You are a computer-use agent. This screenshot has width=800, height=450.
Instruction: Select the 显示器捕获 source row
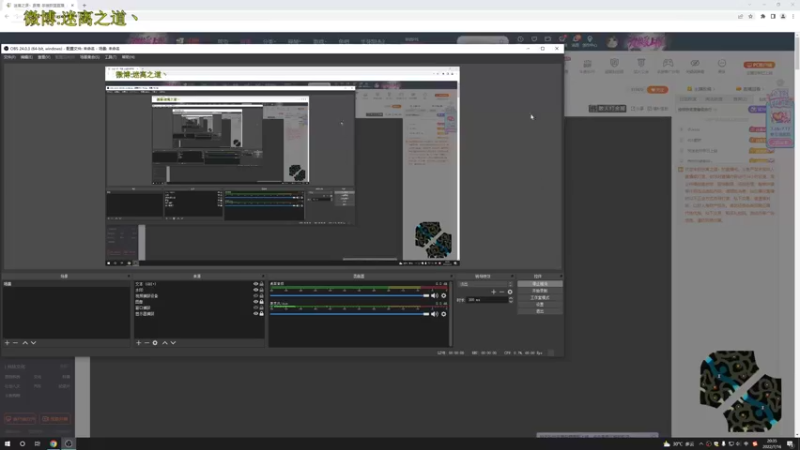(x=199, y=314)
